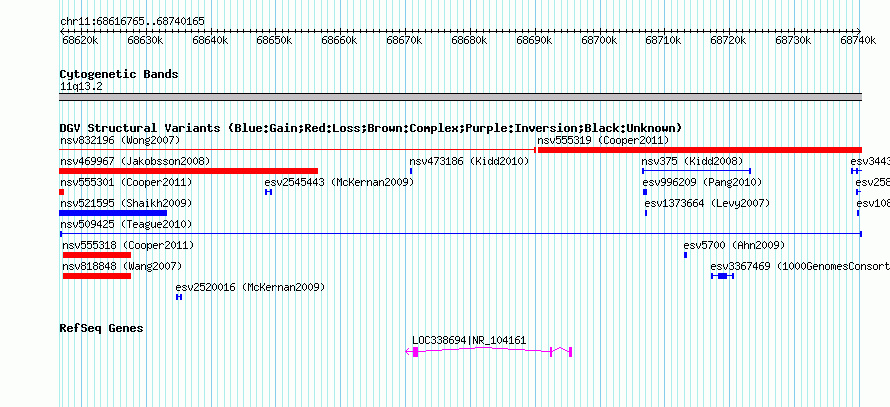Viewport: 890px width, 407px height.
Task: Click the esv1373664 (Levy2007) label
Action: pyautogui.click(x=707, y=203)
